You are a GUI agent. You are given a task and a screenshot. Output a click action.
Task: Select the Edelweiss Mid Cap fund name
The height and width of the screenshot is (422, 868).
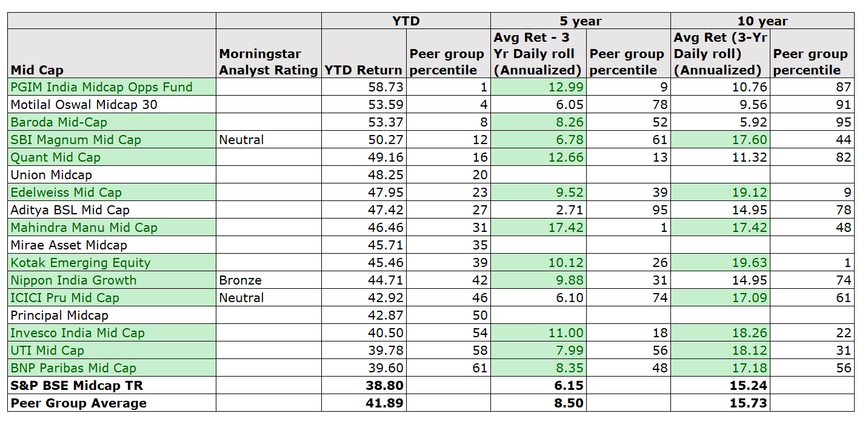point(66,193)
